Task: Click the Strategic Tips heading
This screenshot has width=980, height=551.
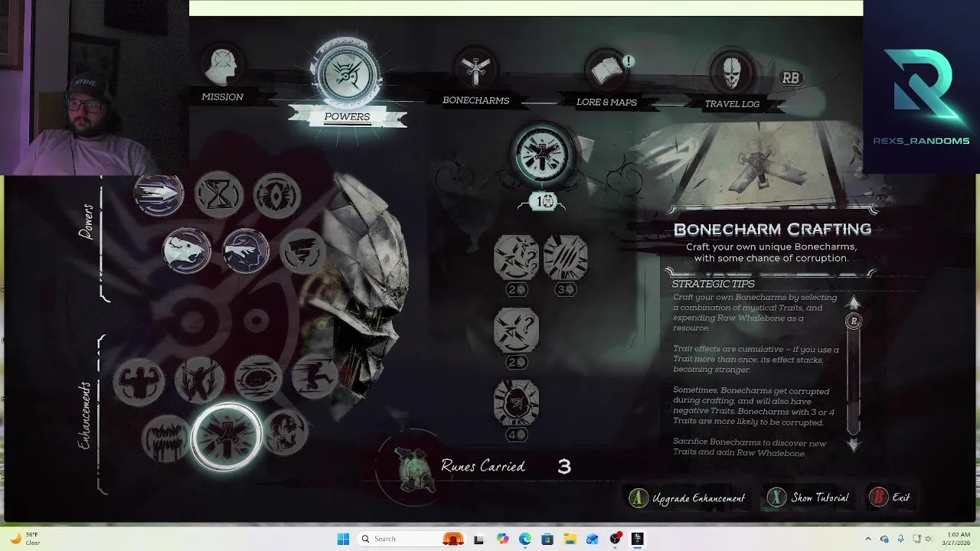Action: 714,284
